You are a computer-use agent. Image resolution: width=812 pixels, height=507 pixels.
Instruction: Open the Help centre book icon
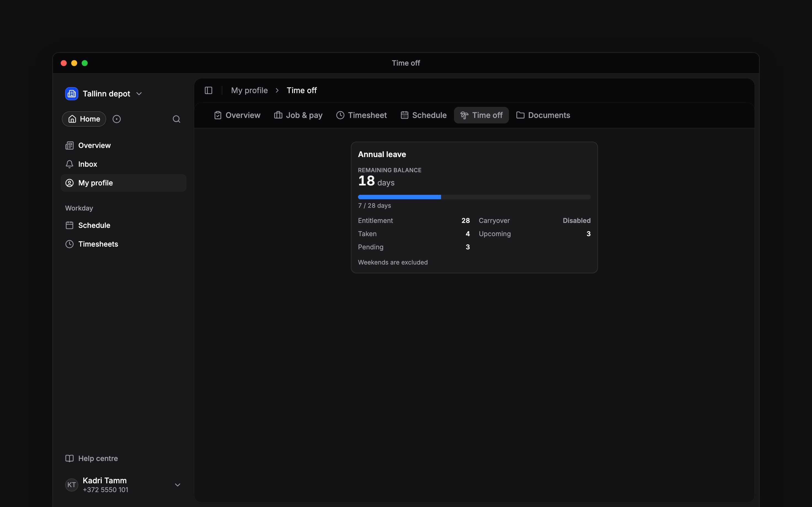click(x=70, y=459)
